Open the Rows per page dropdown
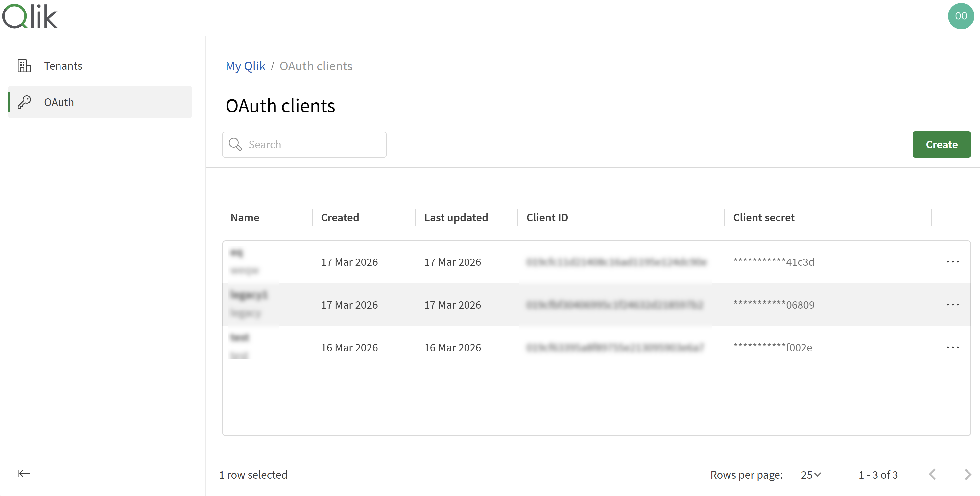The width and height of the screenshot is (980, 496). coord(811,474)
